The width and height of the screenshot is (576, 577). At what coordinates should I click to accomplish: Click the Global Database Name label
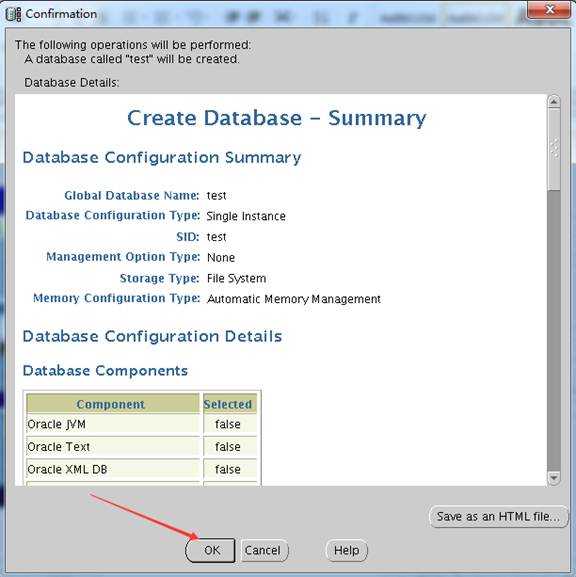[131, 195]
